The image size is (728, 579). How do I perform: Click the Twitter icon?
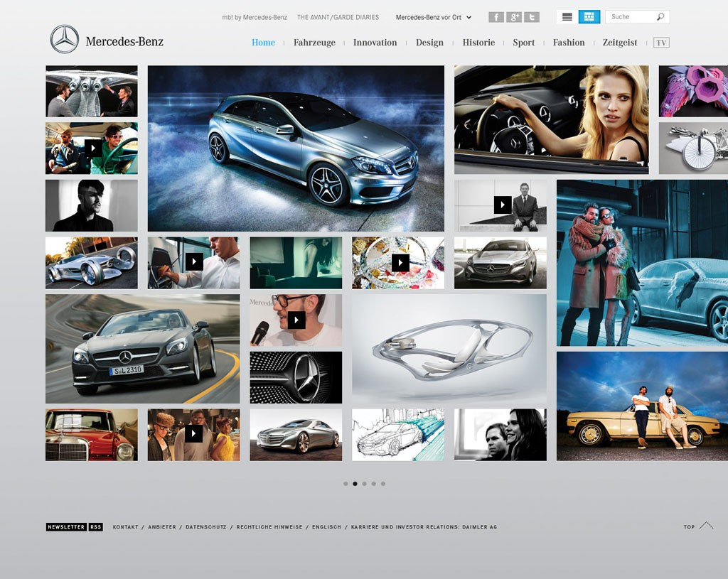coord(532,17)
